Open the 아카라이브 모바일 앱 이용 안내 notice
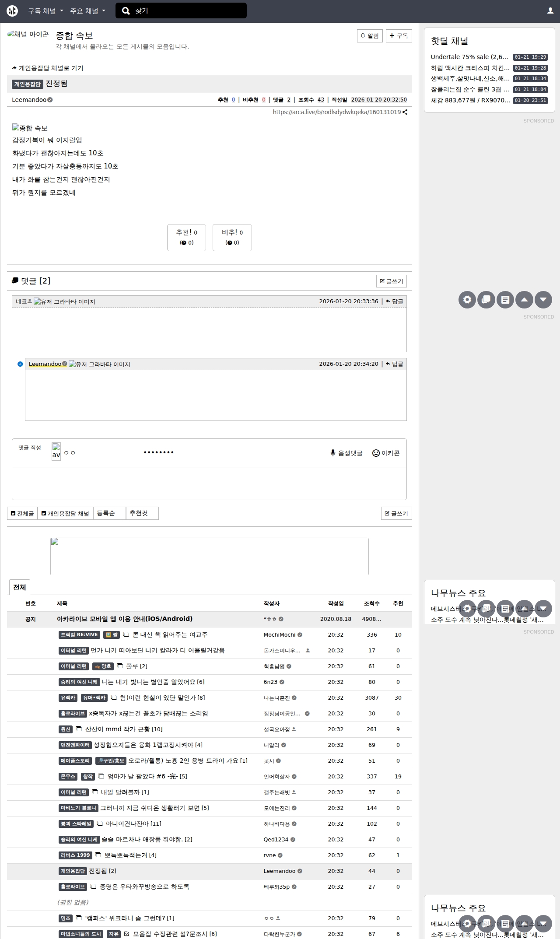The width and height of the screenshot is (560, 939). click(x=125, y=619)
